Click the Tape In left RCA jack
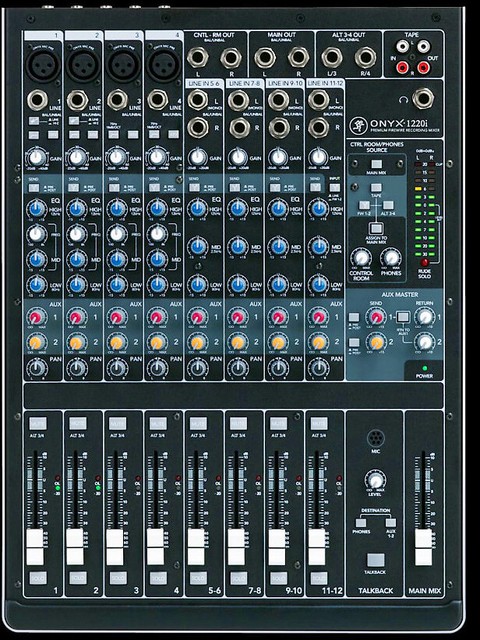Image resolution: width=480 pixels, height=640 pixels. coord(402,46)
